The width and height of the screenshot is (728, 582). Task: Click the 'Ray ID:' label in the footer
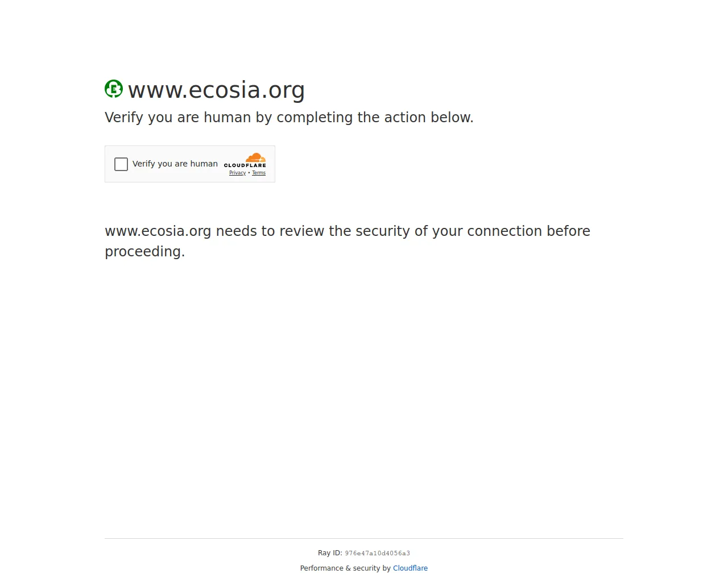pyautogui.click(x=330, y=553)
